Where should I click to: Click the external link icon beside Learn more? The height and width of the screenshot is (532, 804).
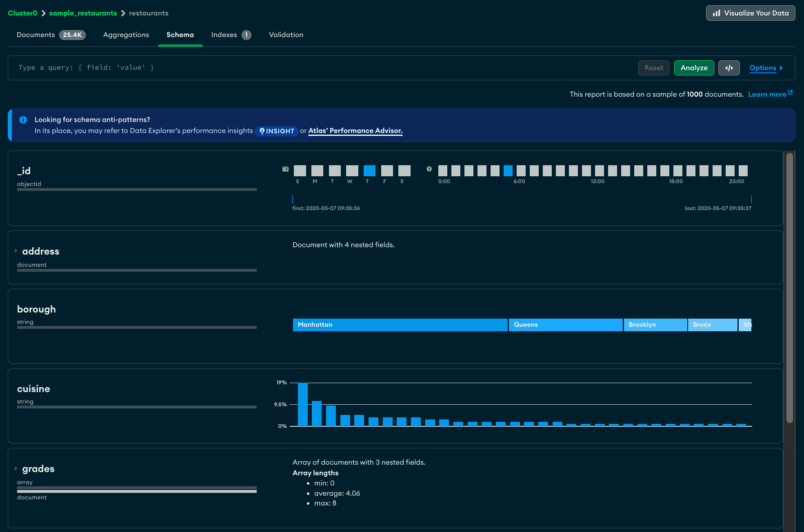(x=791, y=93)
